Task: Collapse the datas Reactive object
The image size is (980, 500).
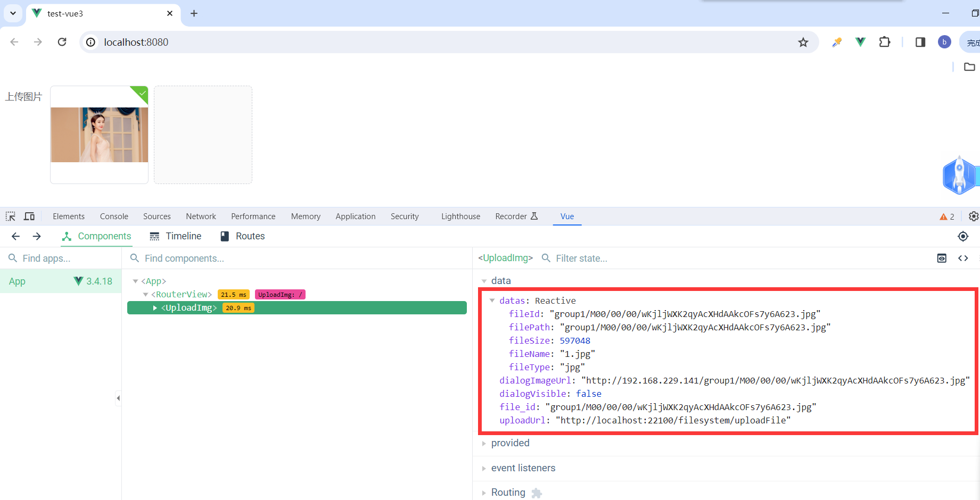Action: click(x=492, y=301)
